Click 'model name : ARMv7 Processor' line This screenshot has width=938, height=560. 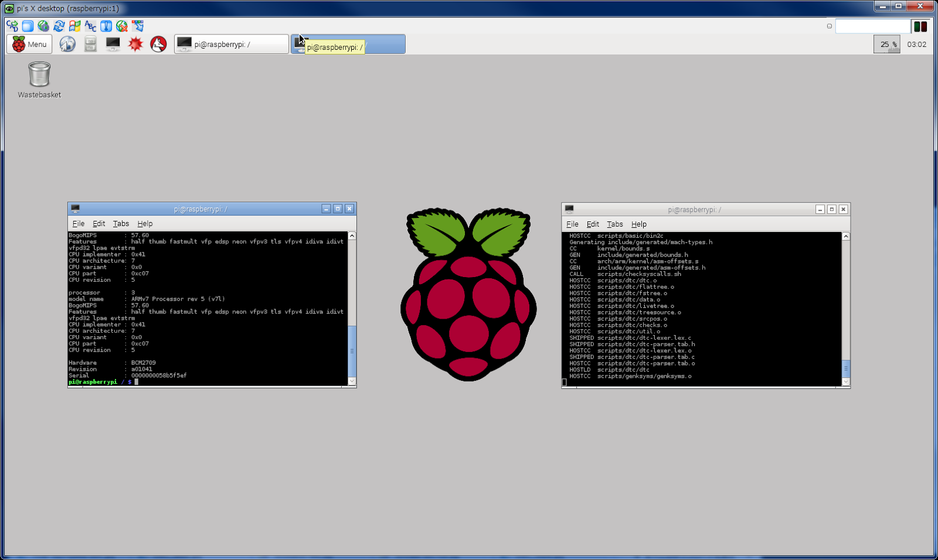coord(147,299)
